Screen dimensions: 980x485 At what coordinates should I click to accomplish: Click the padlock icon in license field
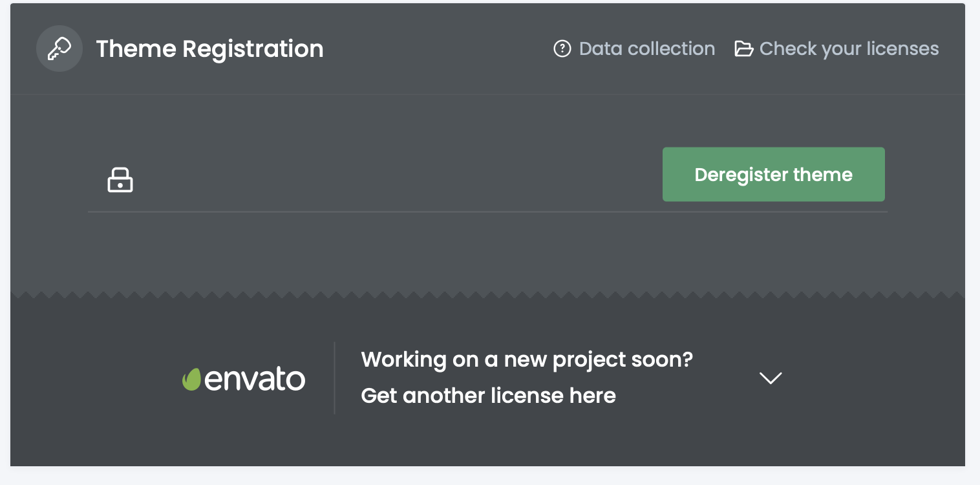click(120, 180)
